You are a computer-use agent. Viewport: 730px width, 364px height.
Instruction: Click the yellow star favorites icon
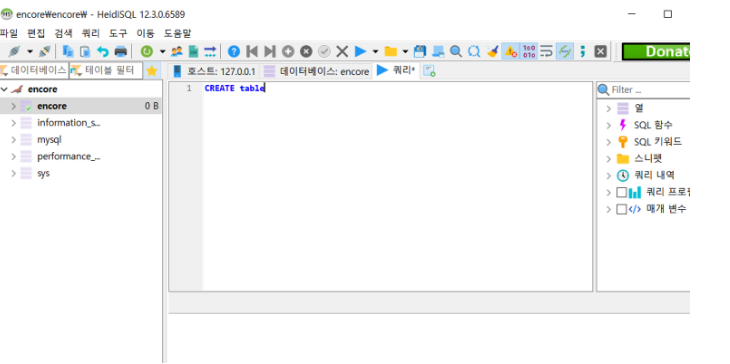(152, 71)
